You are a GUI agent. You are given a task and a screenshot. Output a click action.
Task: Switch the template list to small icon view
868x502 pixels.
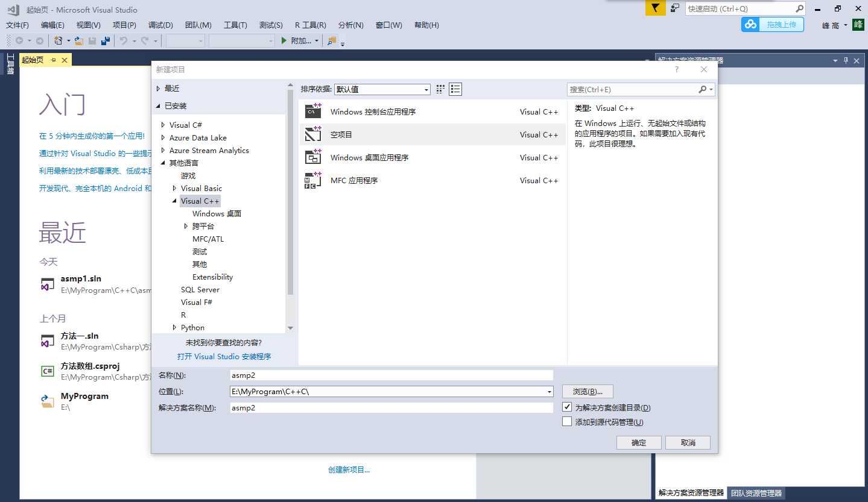[x=440, y=89]
